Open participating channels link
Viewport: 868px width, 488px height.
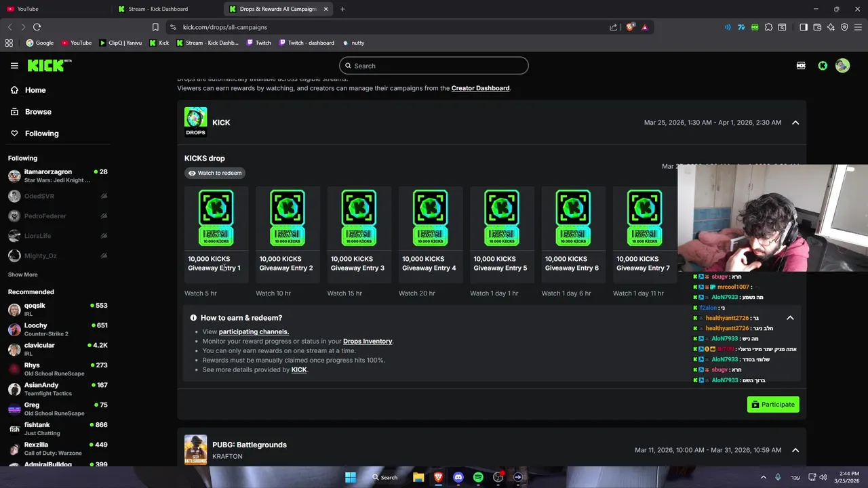[254, 331]
